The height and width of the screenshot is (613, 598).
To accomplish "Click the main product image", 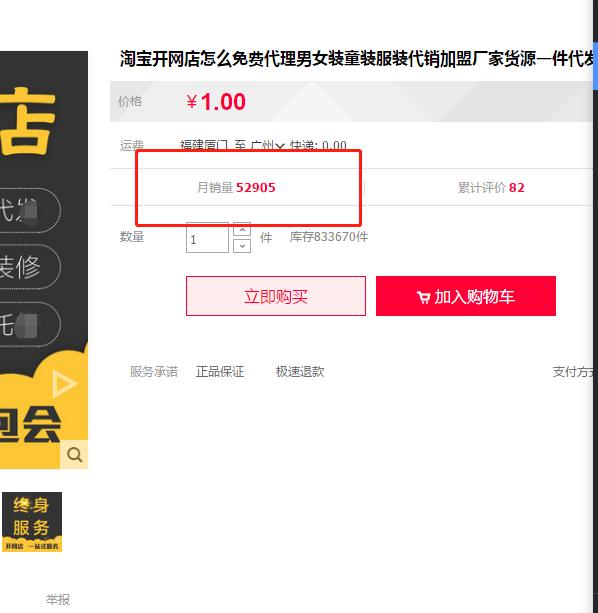I will [44, 260].
